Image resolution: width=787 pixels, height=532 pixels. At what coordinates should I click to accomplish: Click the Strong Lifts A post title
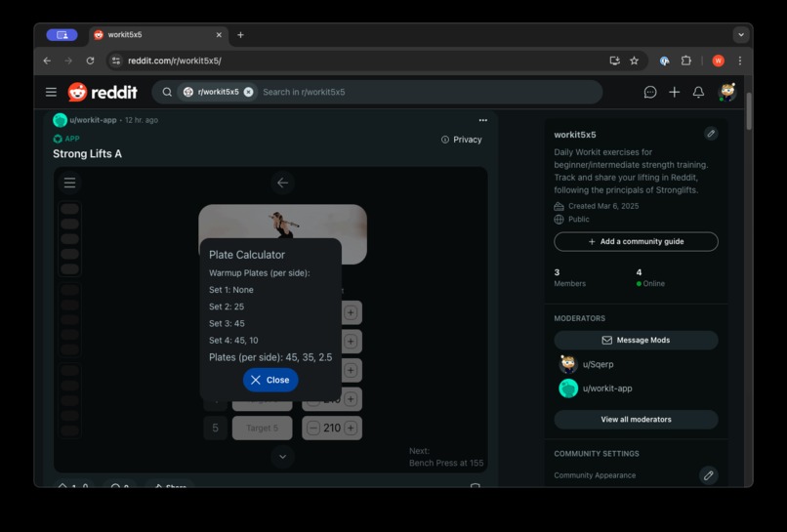click(87, 153)
